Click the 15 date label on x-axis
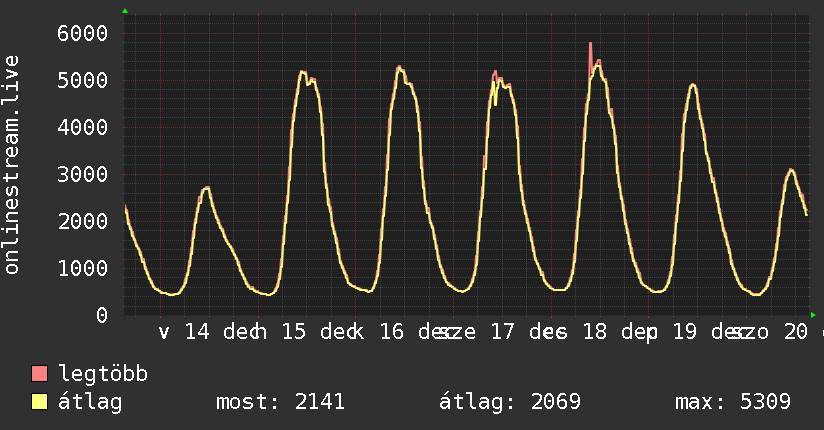Viewport: 824px width, 430px height. [x=294, y=332]
